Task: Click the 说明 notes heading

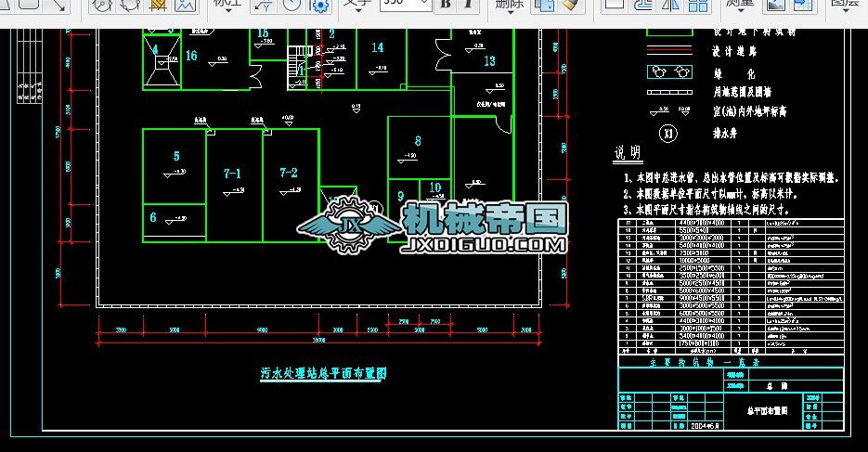Action: pyautogui.click(x=628, y=153)
